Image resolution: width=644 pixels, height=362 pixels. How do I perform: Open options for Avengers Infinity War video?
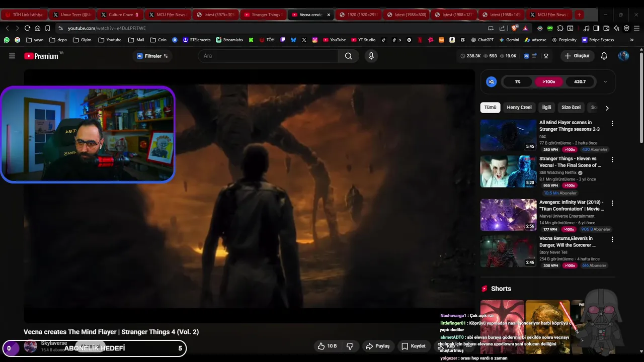click(612, 203)
